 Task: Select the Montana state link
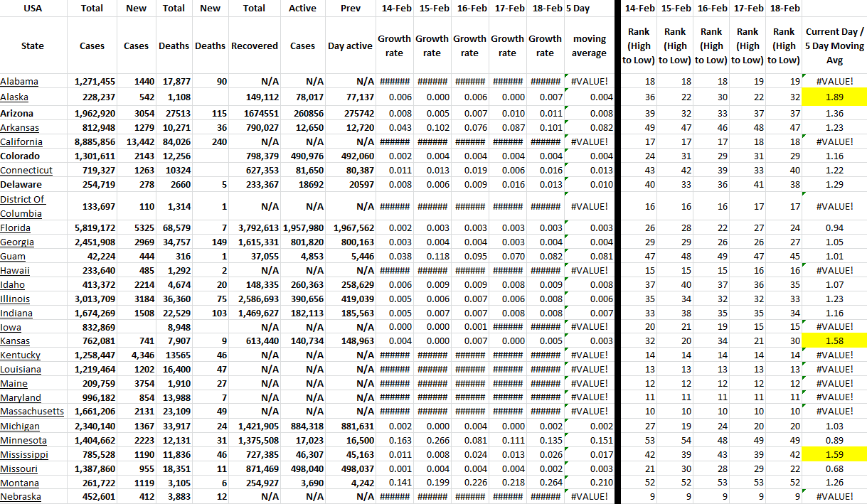pyautogui.click(x=20, y=483)
